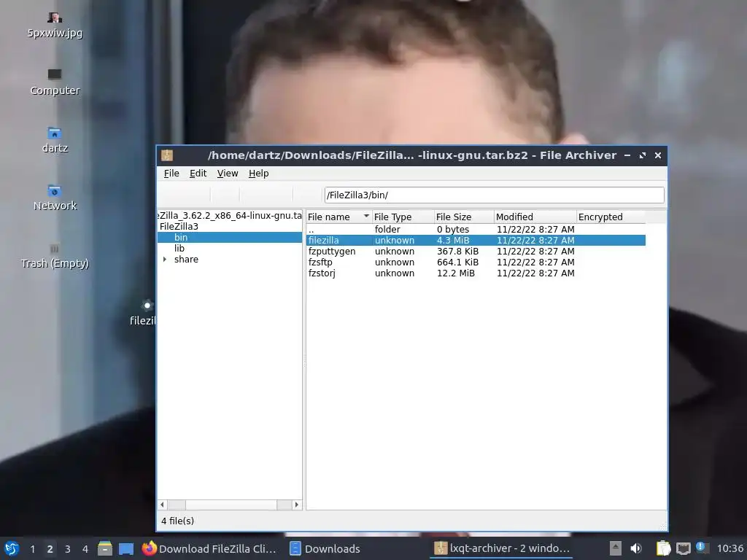Click the '4 file(s)' status bar text
The image size is (747, 560).
(177, 521)
